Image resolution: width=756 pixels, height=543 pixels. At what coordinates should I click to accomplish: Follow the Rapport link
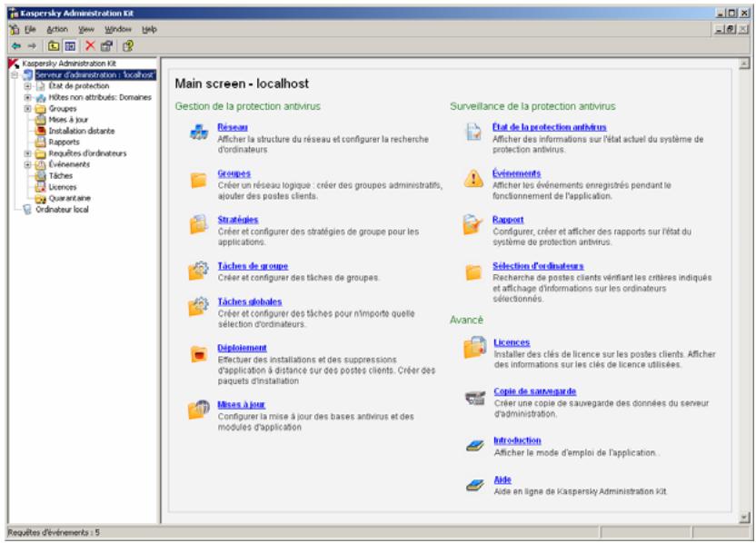(x=508, y=220)
